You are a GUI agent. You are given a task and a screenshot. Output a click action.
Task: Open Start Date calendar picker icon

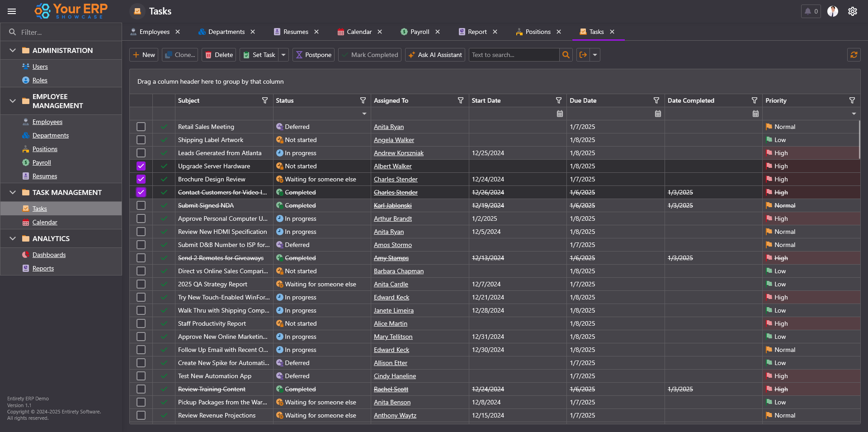pyautogui.click(x=560, y=114)
